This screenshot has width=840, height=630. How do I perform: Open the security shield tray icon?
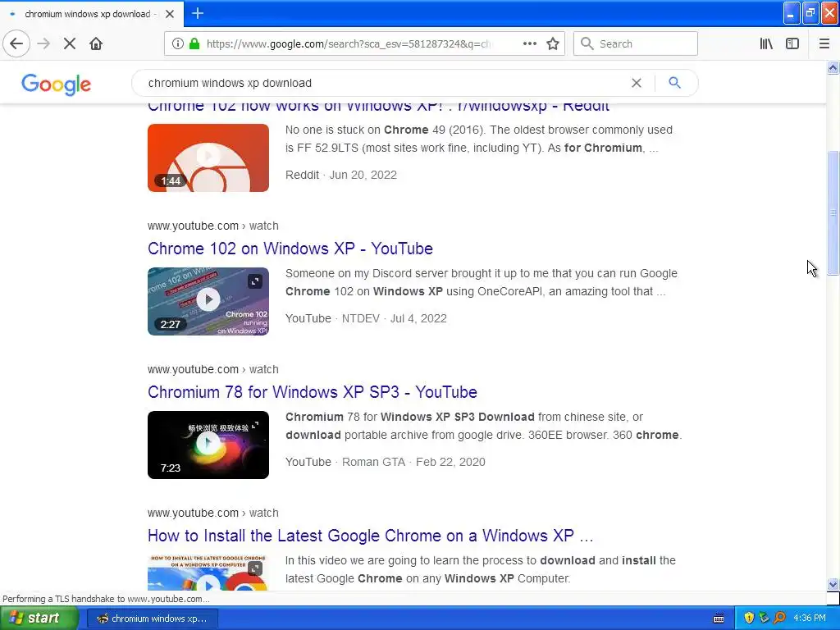click(x=749, y=619)
